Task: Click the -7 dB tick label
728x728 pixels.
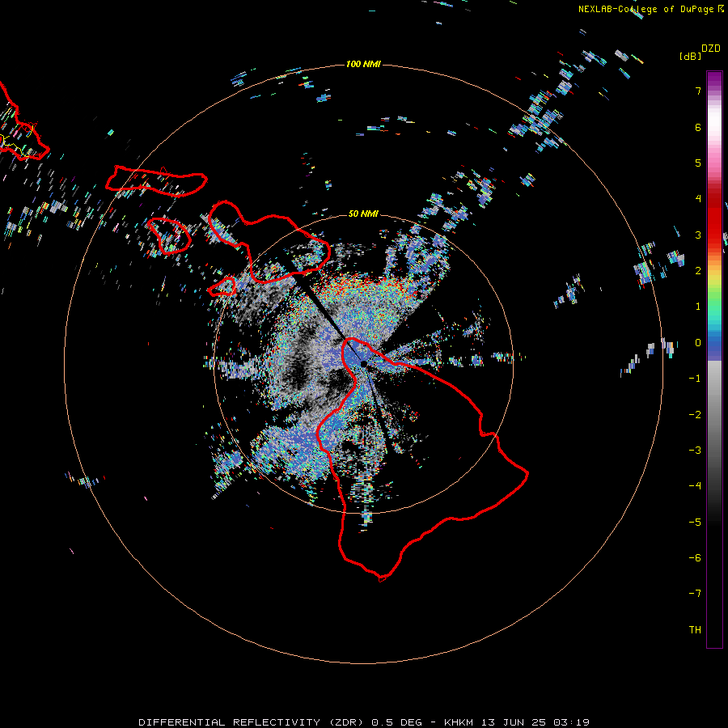Action: point(695,594)
